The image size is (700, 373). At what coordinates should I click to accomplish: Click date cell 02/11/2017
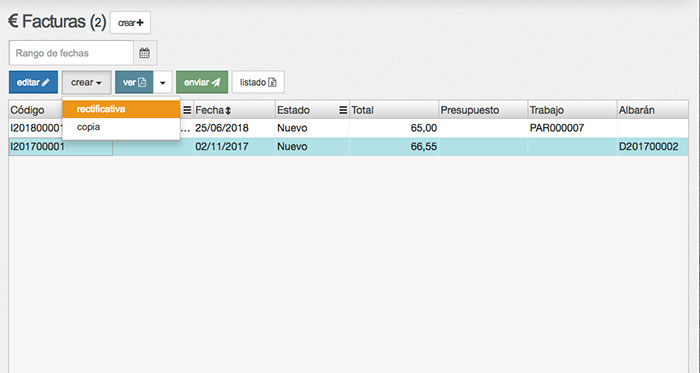click(x=234, y=147)
